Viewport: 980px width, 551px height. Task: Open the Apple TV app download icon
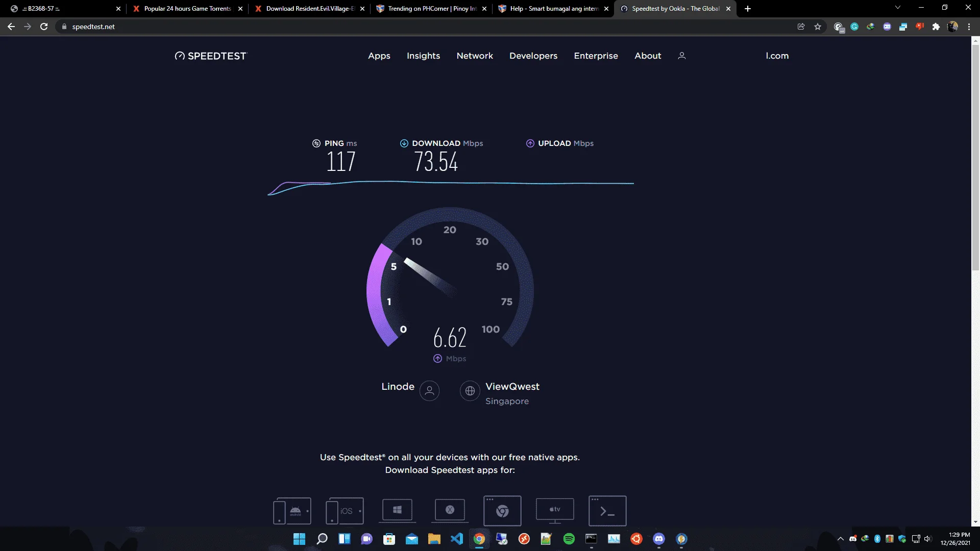[555, 511]
